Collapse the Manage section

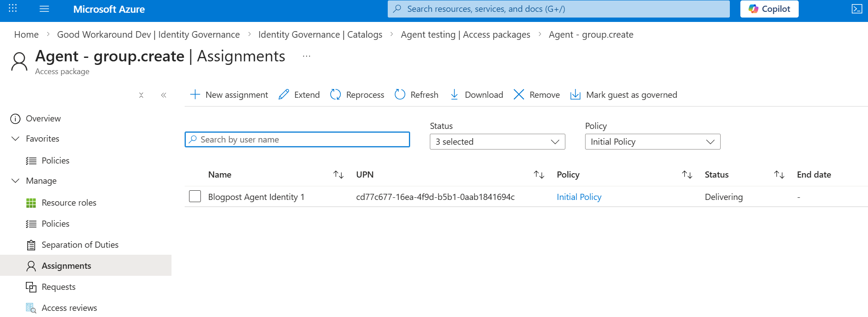tap(15, 181)
